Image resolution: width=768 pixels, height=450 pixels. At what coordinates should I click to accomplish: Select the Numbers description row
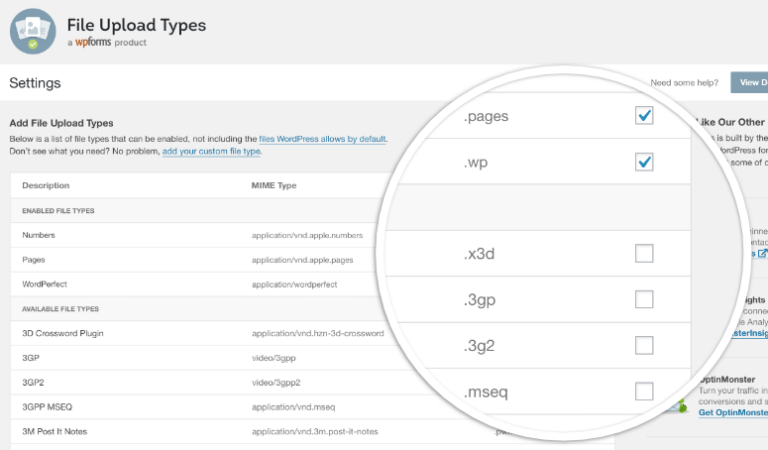[x=38, y=235]
